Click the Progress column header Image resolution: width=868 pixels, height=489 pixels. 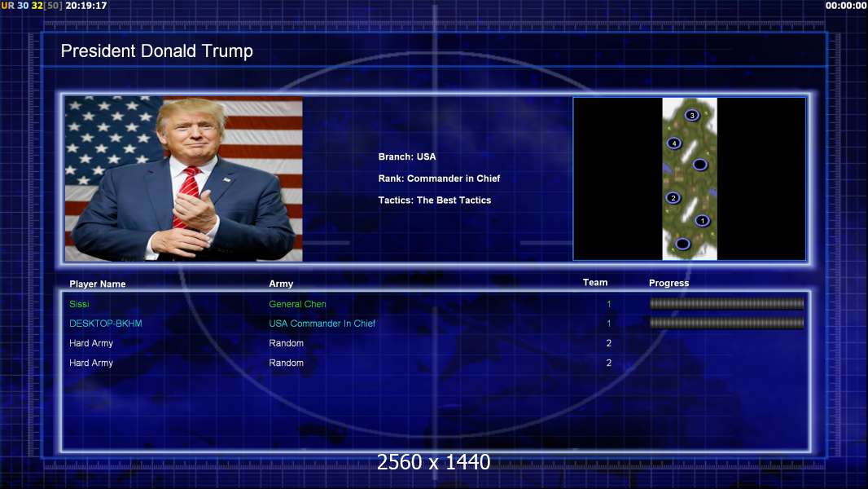669,283
